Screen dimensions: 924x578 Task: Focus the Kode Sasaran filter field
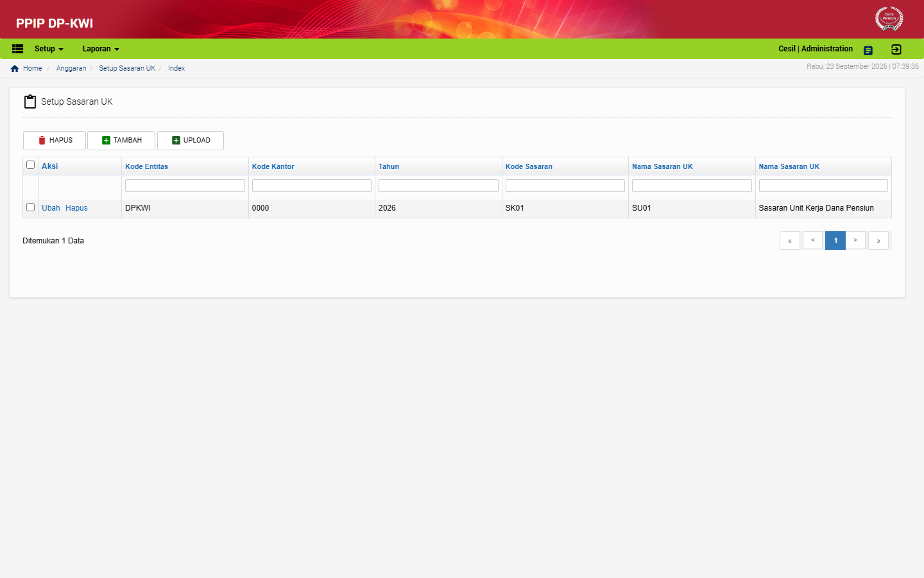[x=565, y=186]
